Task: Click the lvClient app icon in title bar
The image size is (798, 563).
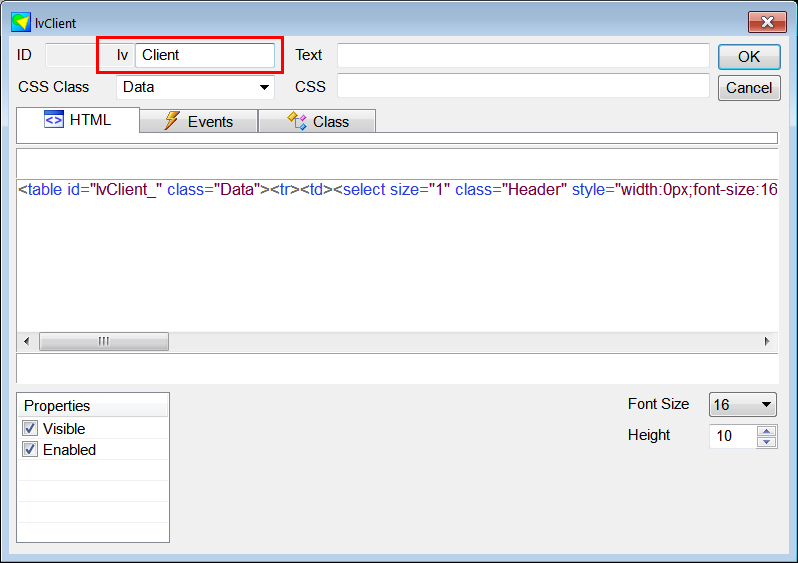Action: click(21, 22)
